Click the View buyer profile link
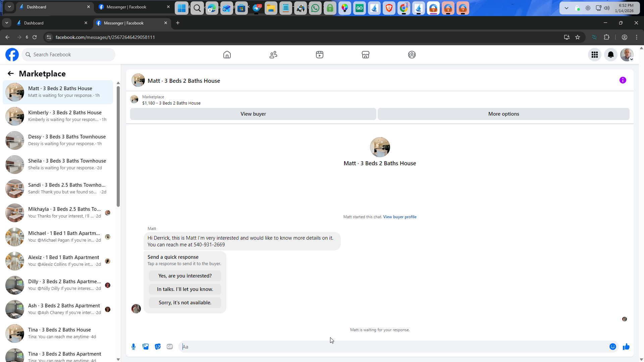The width and height of the screenshot is (644, 362). pos(399,217)
